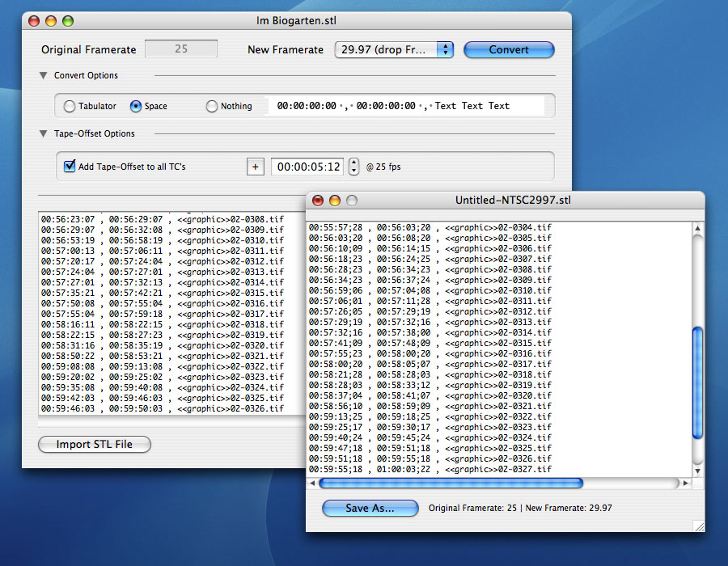Image resolution: width=728 pixels, height=566 pixels.
Task: Close the Untitled-NTSC2997.stl window
Action: [x=318, y=201]
